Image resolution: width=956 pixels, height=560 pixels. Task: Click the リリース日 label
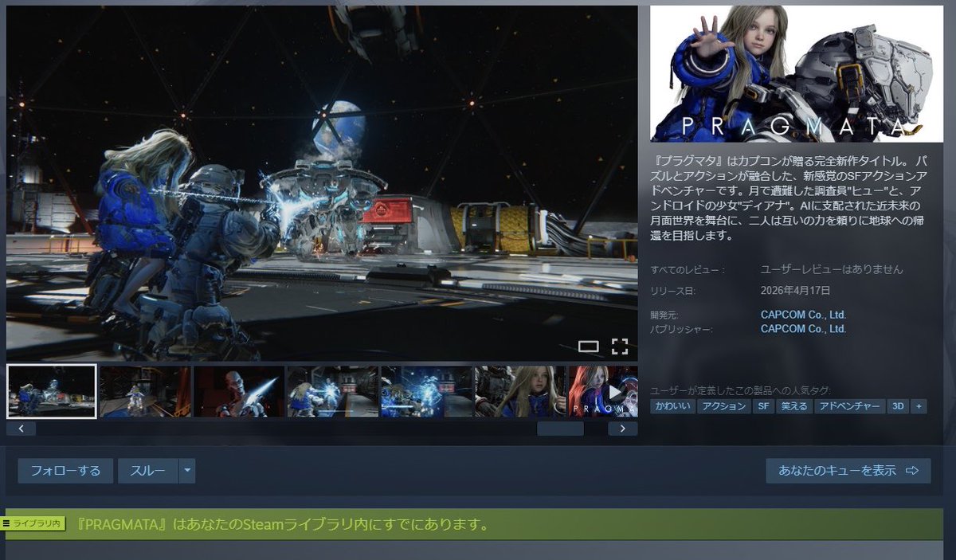673,291
